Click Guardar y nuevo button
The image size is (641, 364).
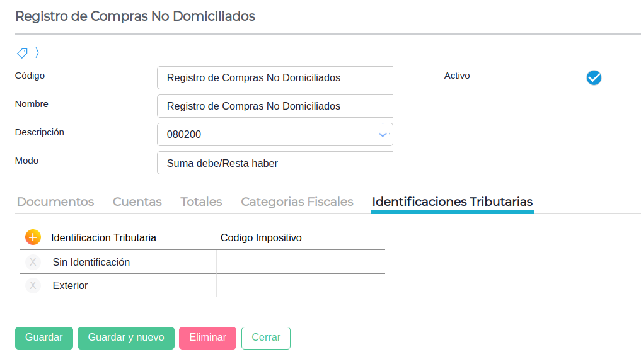(126, 338)
